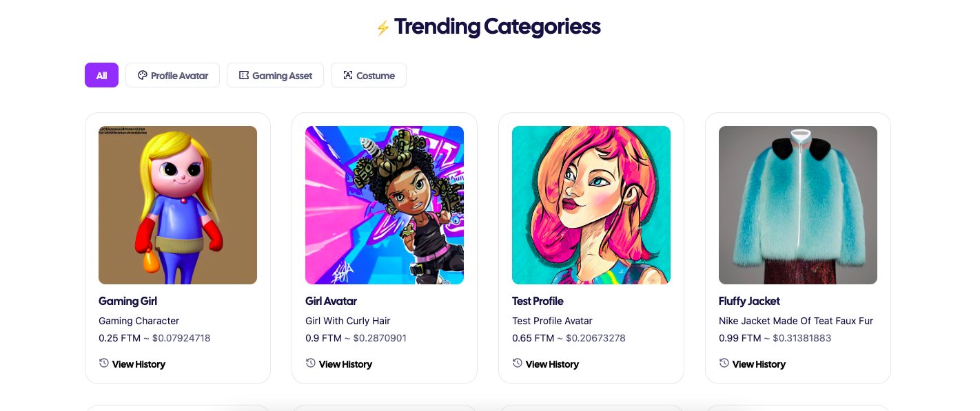980x411 pixels.
Task: Open the Gaming Girl artwork thumbnail
Action: (178, 205)
